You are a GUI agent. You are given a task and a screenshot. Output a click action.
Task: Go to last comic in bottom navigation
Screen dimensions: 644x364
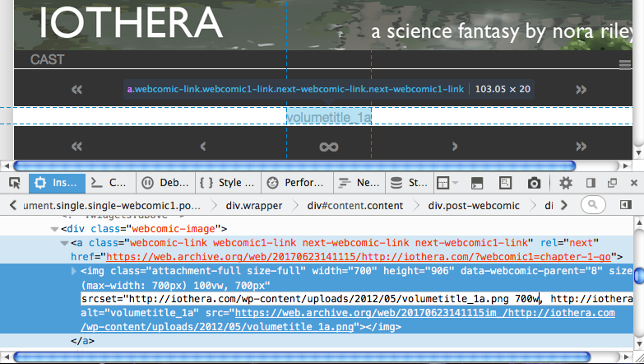point(581,146)
